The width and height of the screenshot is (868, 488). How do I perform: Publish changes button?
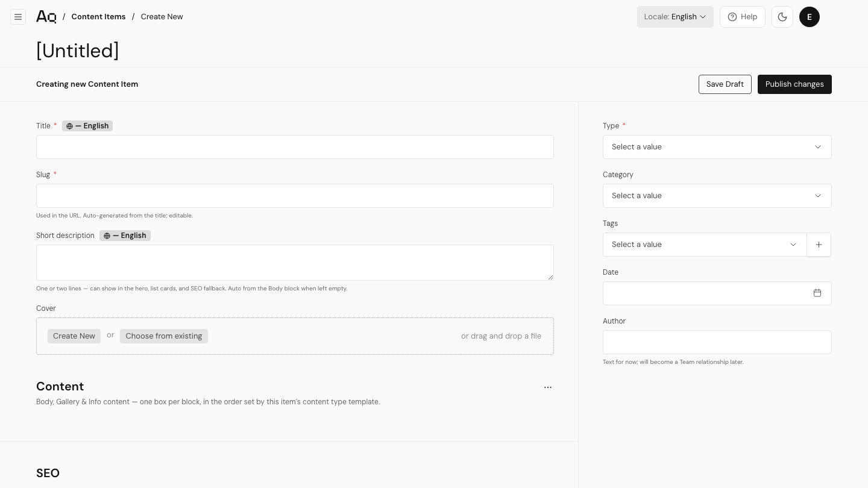tap(794, 84)
